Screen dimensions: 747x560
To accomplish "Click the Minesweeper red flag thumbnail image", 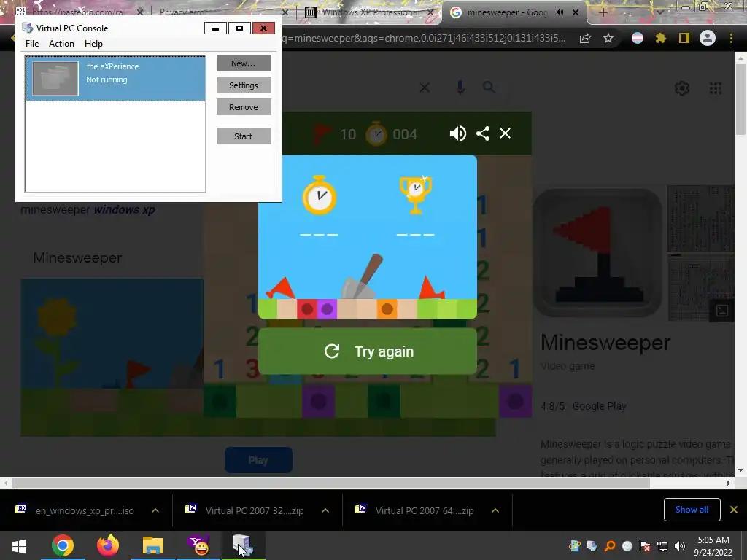I will pos(597,253).
